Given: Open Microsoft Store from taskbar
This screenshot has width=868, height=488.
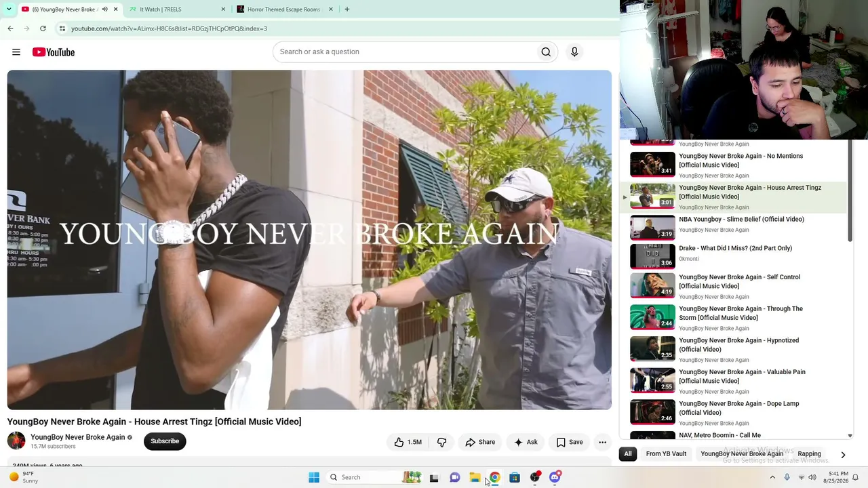Looking at the screenshot, I should pyautogui.click(x=515, y=477).
